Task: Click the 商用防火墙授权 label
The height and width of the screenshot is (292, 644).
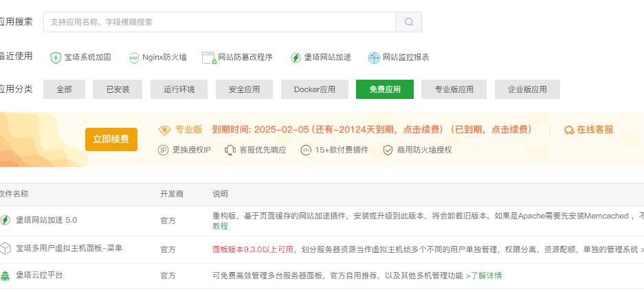Action: click(424, 150)
